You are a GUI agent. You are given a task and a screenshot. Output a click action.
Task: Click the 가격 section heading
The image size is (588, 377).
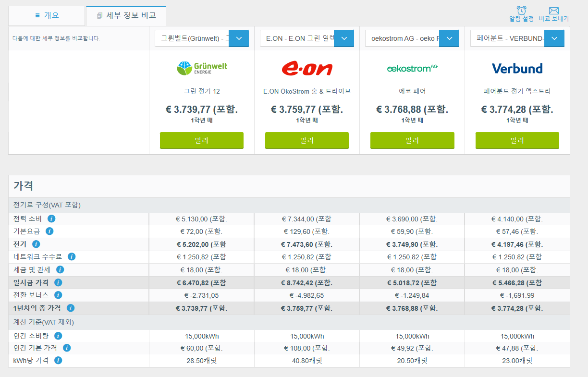23,186
